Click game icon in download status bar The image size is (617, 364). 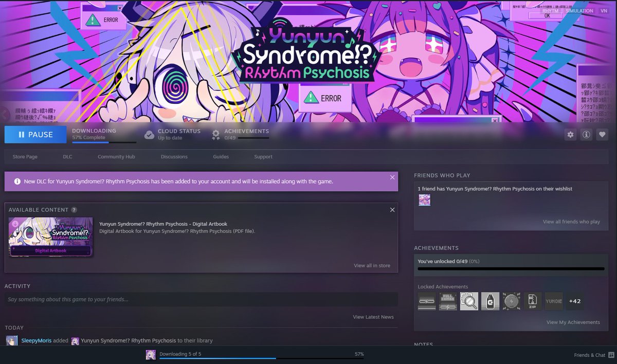151,355
